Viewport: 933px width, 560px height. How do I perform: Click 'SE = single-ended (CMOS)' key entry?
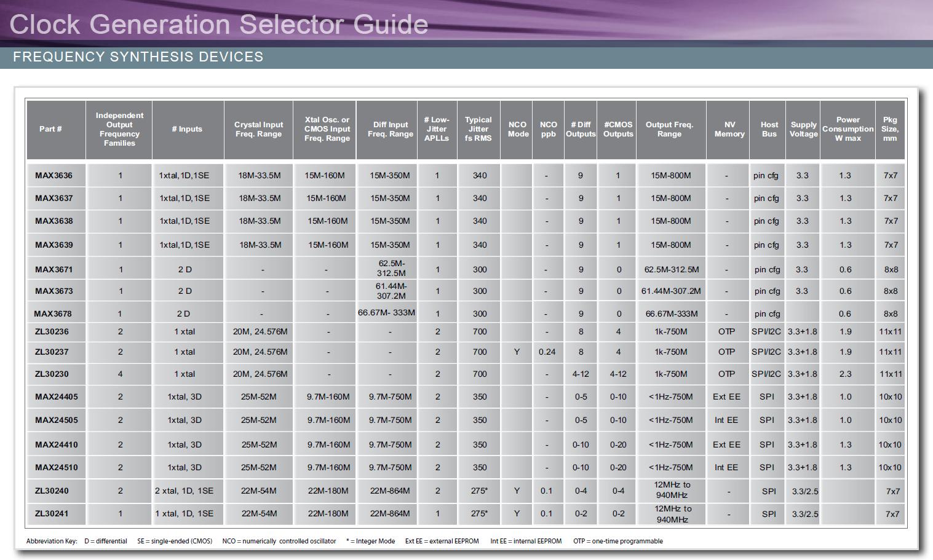click(175, 541)
